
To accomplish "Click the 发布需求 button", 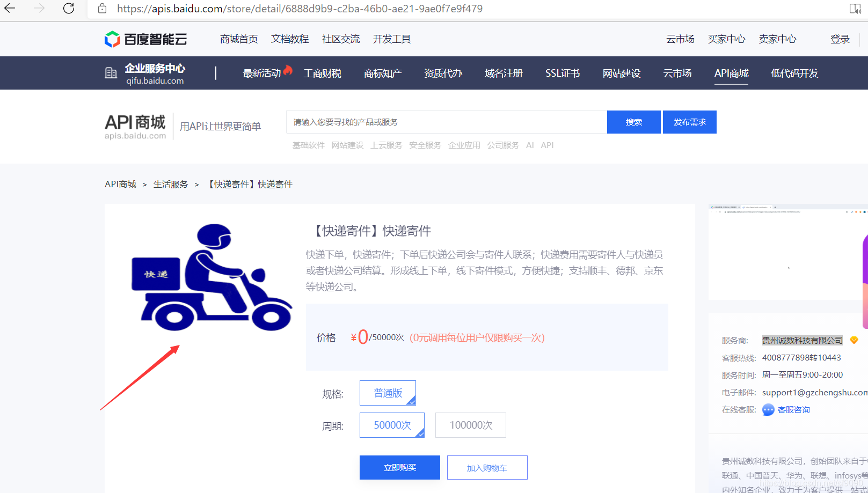I will [690, 122].
